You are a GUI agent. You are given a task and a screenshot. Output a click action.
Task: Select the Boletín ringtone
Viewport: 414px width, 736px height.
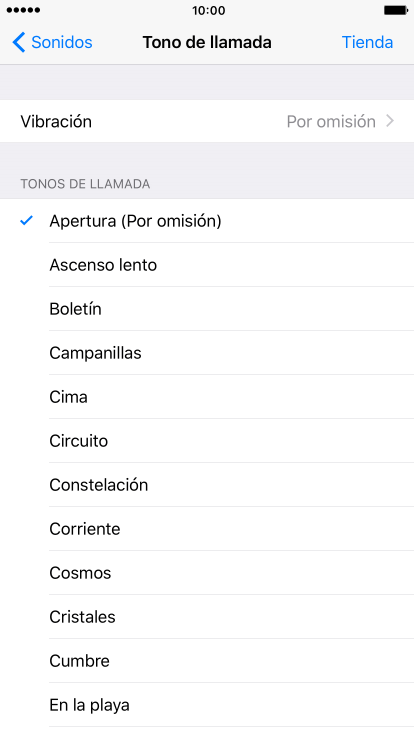(207, 309)
